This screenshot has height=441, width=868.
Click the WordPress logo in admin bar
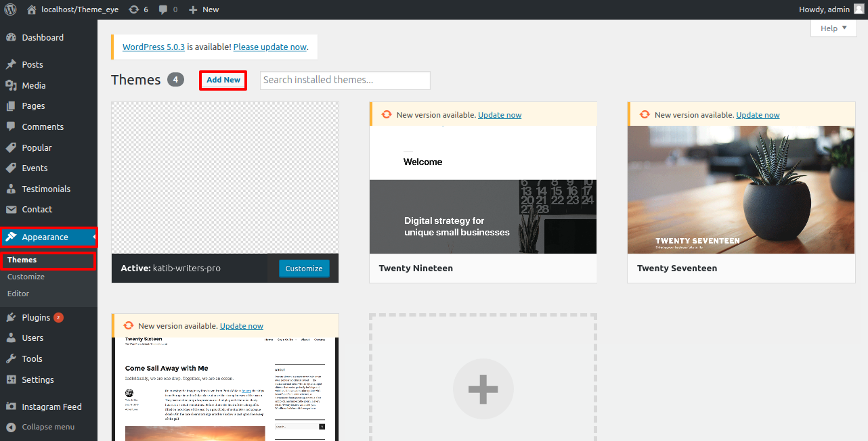pos(11,9)
